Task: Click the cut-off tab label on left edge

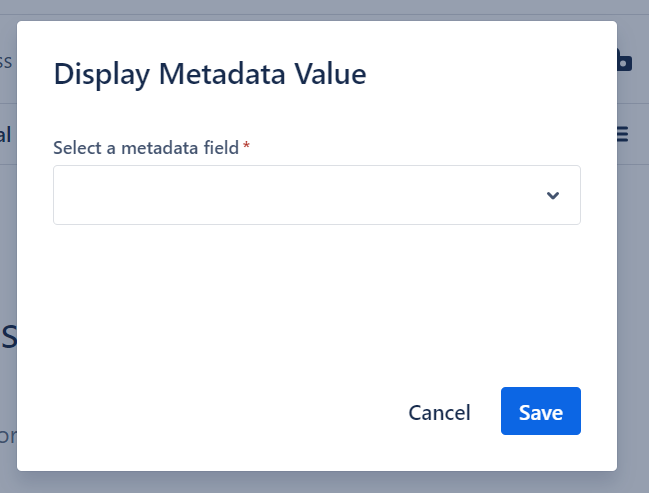Action: coord(6,134)
